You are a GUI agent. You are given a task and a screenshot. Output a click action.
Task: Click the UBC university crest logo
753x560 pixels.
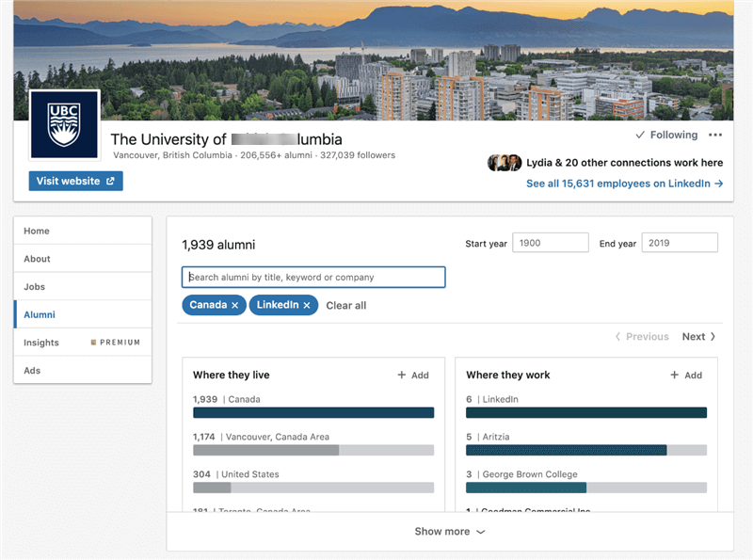[x=63, y=123]
